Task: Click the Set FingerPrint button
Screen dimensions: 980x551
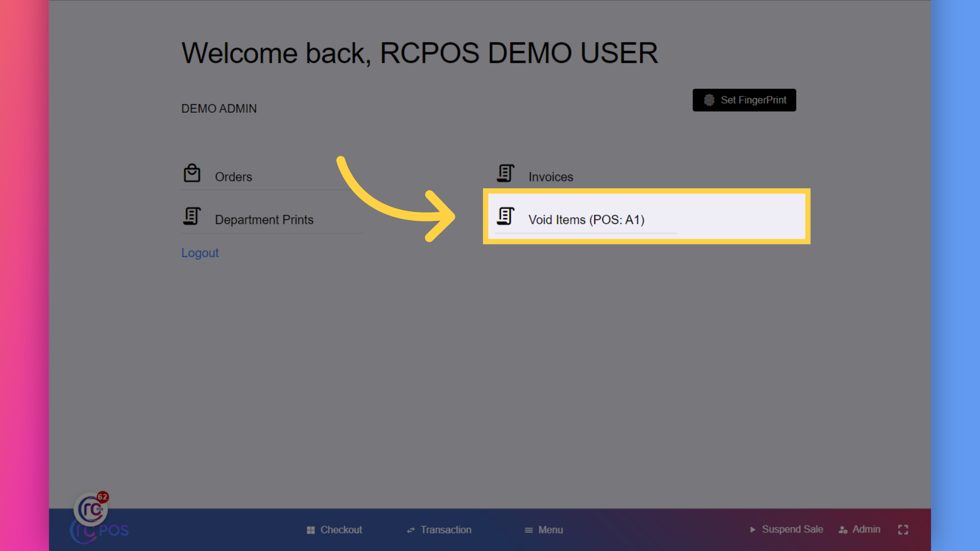Action: 744,100
